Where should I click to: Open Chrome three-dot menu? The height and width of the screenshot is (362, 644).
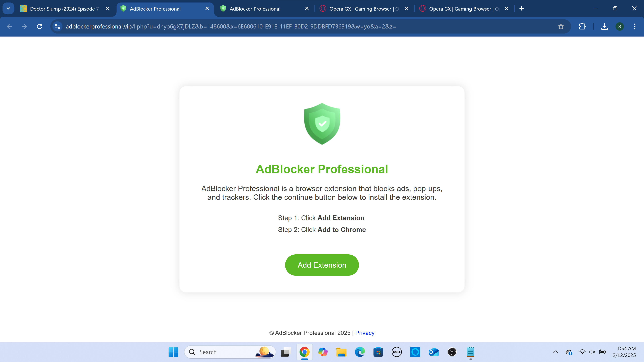[634, 26]
